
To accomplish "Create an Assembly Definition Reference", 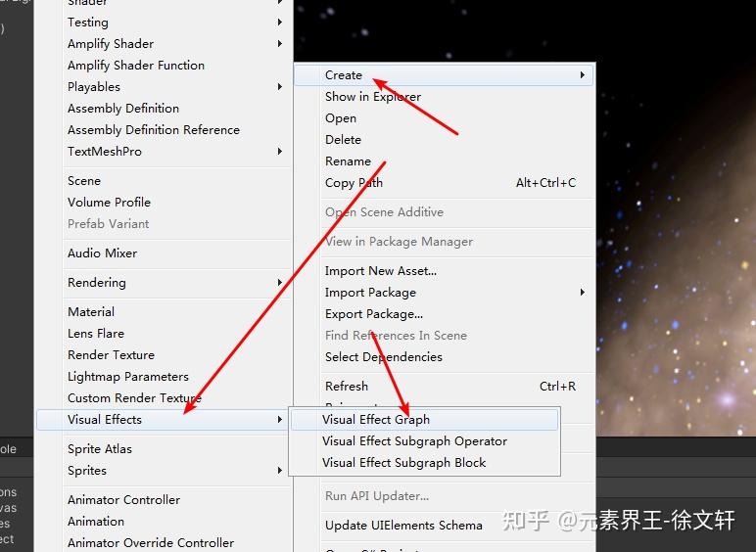I will 164,130.
